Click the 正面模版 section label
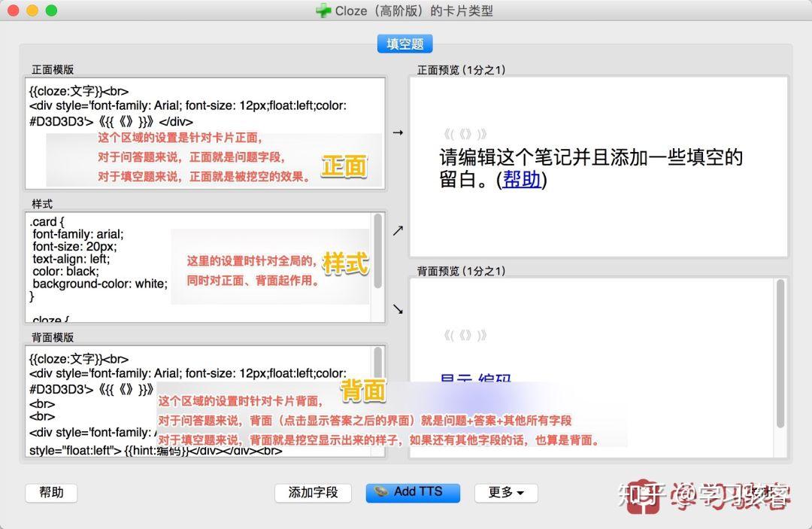Screen dimensions: 812x529 53,69
